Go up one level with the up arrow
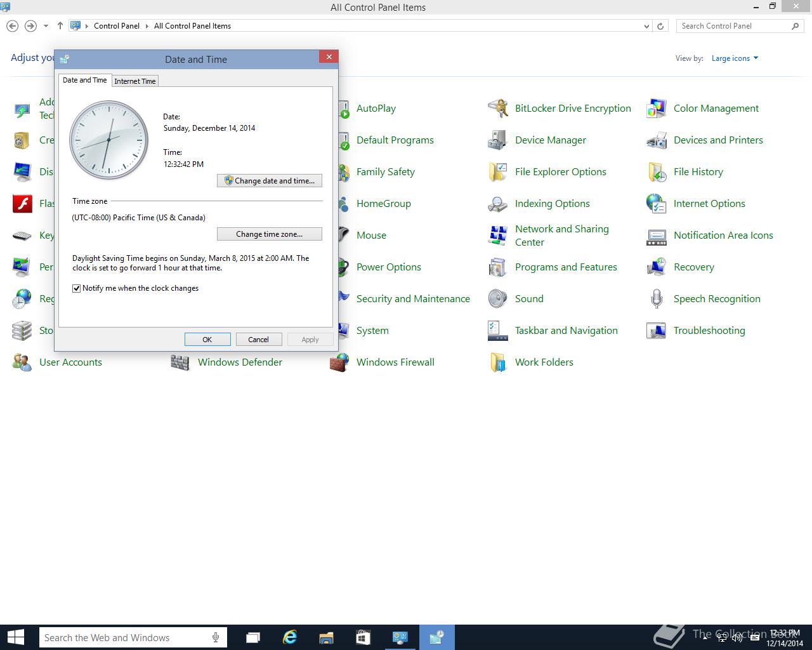Viewport: 812px width, 650px height. [x=60, y=26]
